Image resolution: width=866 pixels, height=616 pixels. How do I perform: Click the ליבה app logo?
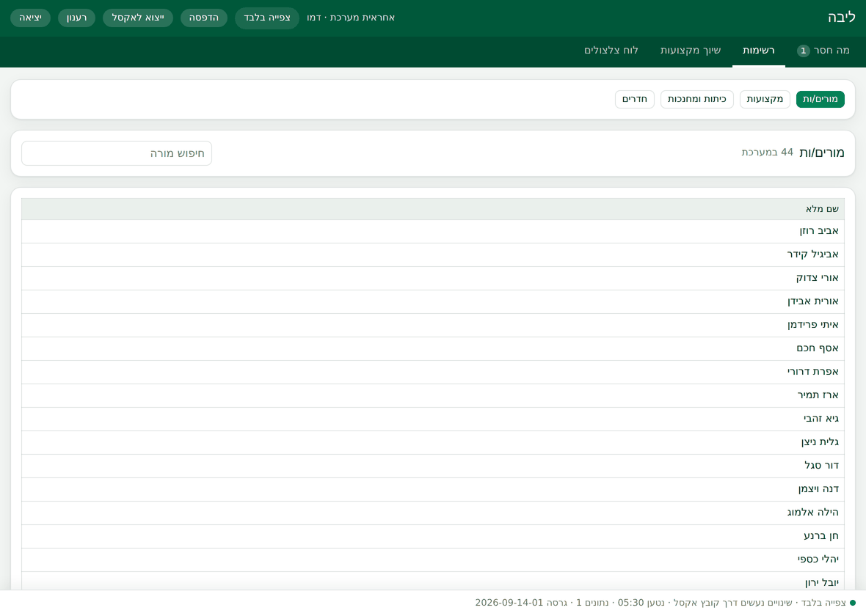[x=841, y=18]
